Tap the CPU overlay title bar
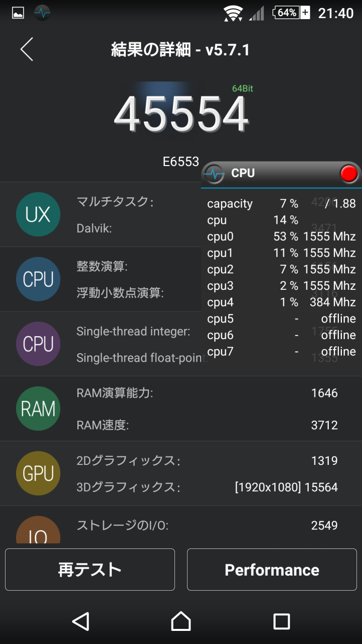Viewport: 362px width, 644px height. click(282, 174)
